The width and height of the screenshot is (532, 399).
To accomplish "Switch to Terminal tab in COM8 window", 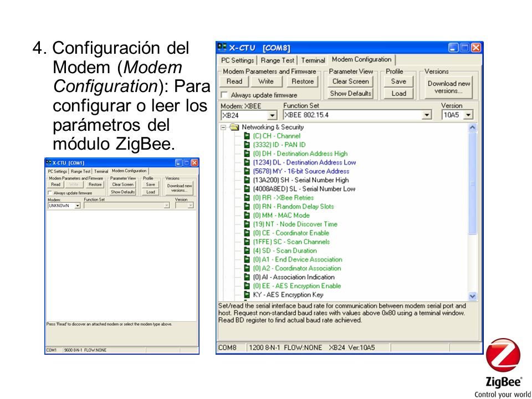I will (313, 60).
